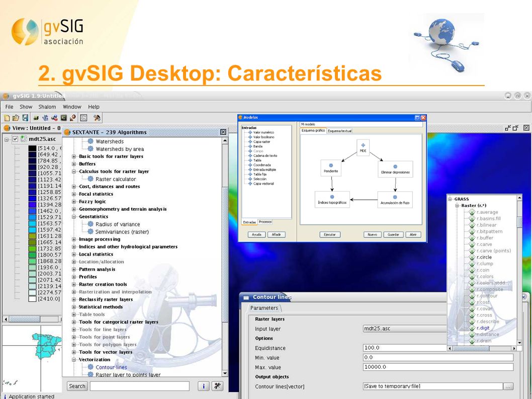This screenshot has width=532, height=399.
Task: Click the Capa vectorial input icon in Modelos
Action: pyautogui.click(x=250, y=183)
